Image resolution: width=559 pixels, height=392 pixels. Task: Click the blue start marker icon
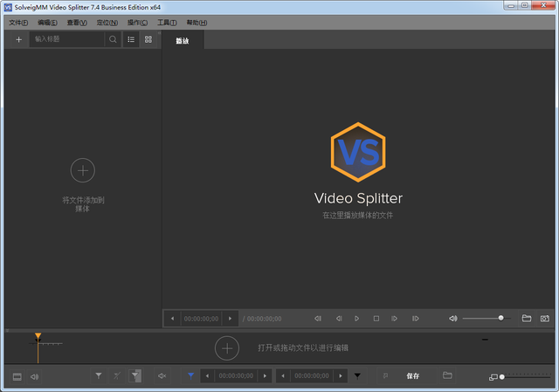(190, 375)
